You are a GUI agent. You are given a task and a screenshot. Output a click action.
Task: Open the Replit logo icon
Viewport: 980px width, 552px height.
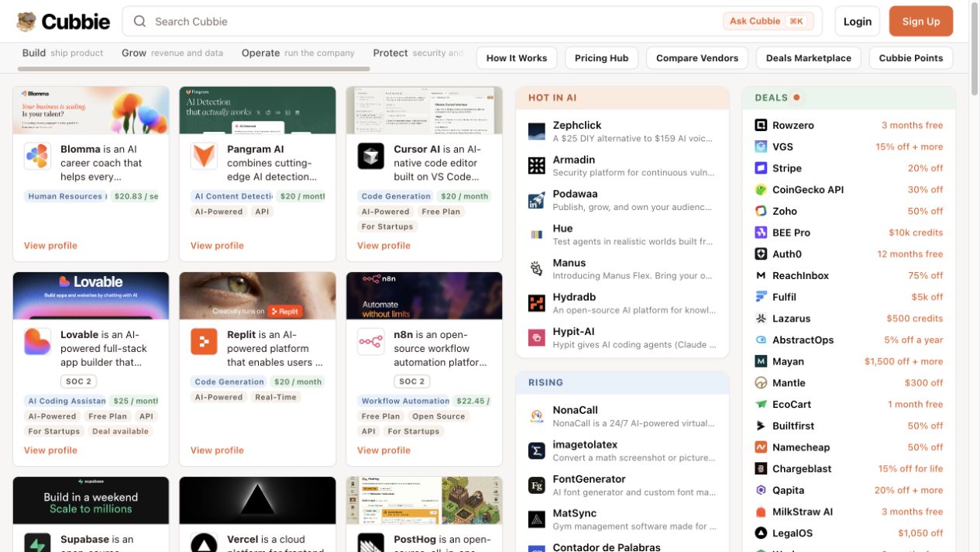point(204,342)
